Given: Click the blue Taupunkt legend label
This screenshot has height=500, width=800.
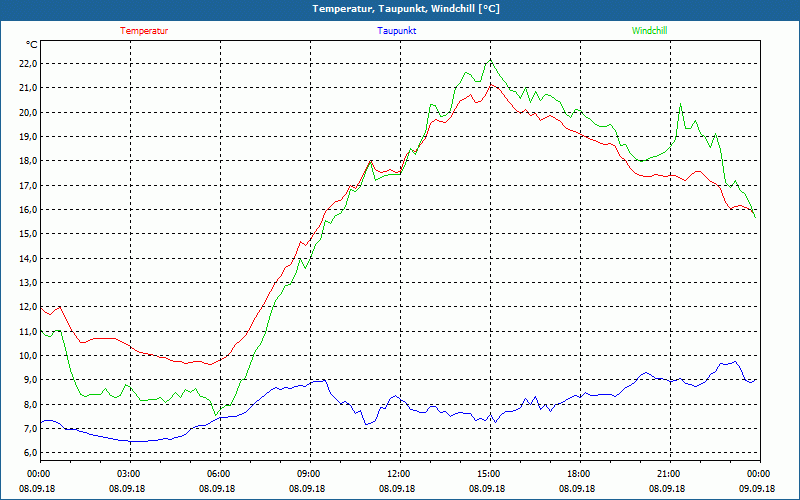Looking at the screenshot, I should pos(396,31).
